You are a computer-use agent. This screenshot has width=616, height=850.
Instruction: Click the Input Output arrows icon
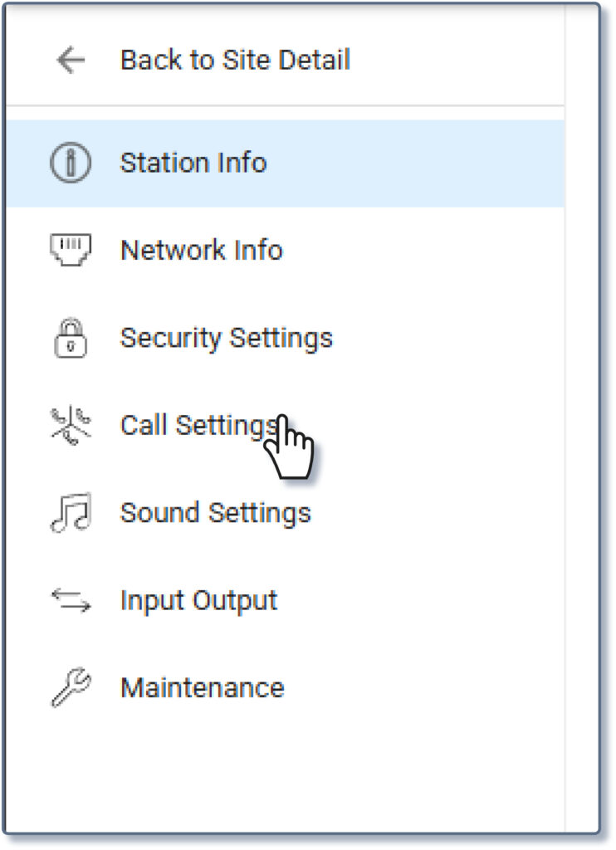pyautogui.click(x=71, y=600)
